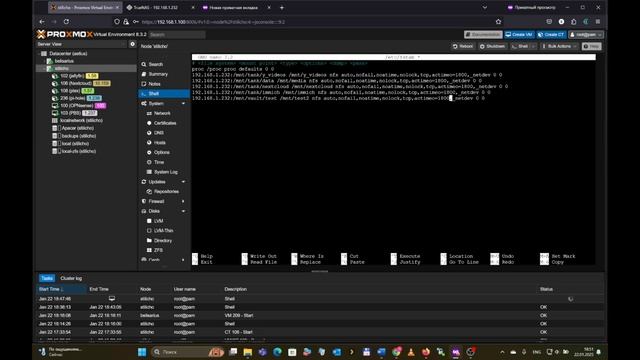Open the backups storage item
Viewport: 640px width, 360px height.
[x=79, y=136]
